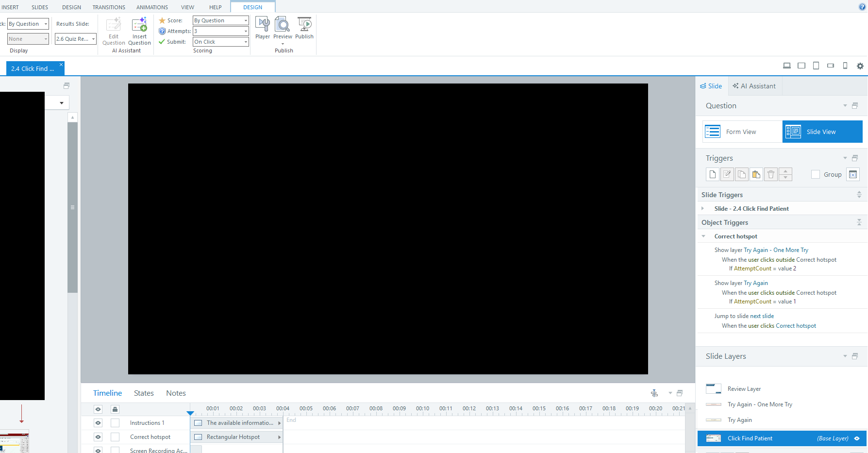Viewport: 868px width, 453px height.
Task: Toggle visibility of Correct hotspot in timeline
Action: coord(98,437)
